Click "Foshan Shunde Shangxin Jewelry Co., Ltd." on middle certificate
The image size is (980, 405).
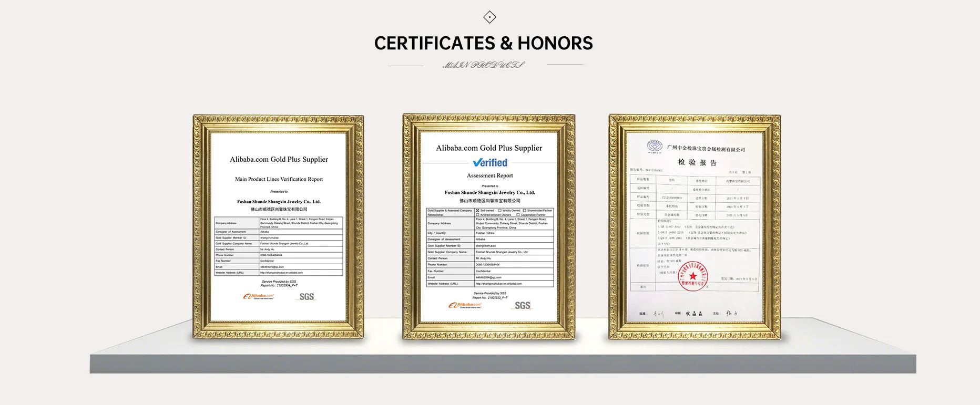(490, 193)
